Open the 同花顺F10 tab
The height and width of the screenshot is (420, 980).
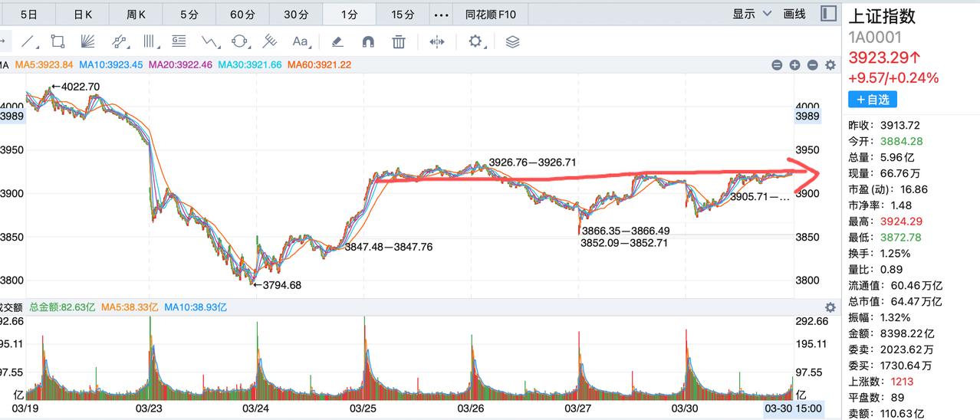491,15
